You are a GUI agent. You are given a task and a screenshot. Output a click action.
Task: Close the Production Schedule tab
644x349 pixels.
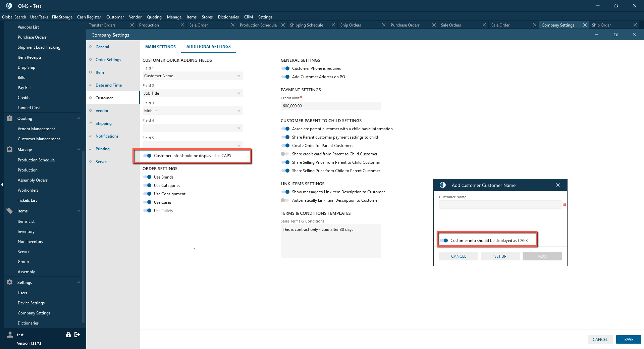pyautogui.click(x=283, y=25)
